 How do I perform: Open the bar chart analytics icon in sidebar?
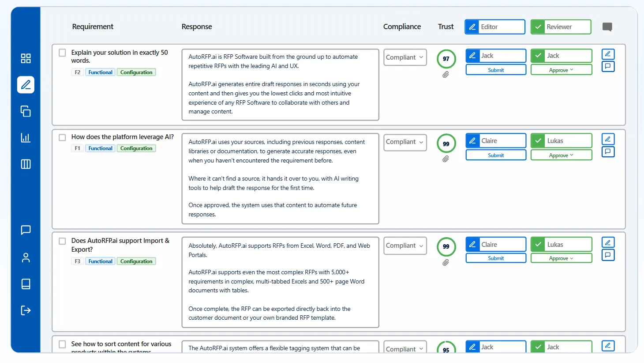(x=26, y=137)
